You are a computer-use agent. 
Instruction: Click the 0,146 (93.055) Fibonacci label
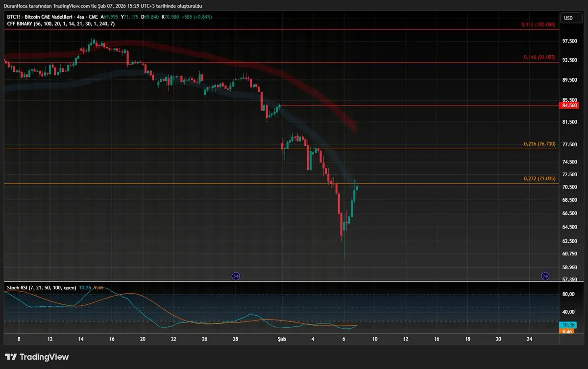point(539,57)
